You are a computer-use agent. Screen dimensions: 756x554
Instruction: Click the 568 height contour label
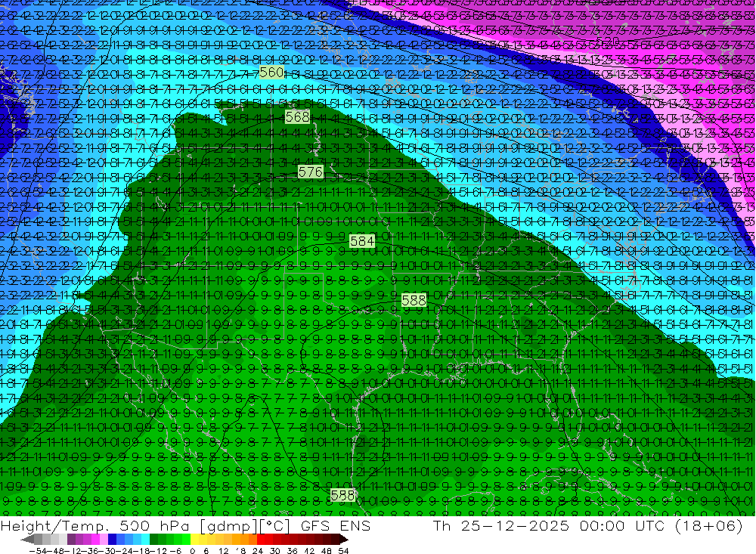[297, 117]
